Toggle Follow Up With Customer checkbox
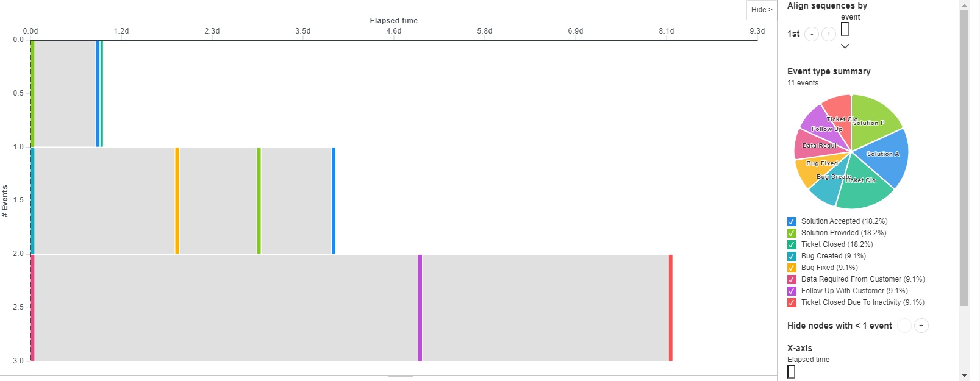This screenshot has height=381, width=980. point(792,291)
